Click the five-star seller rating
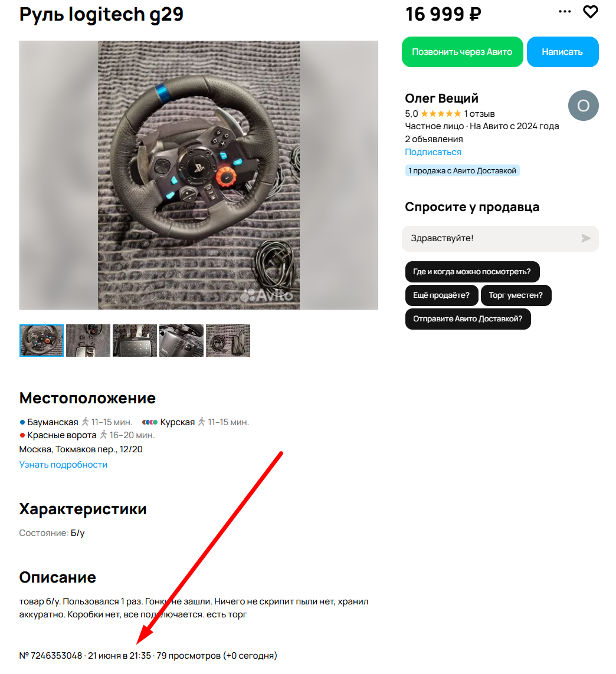 click(441, 114)
